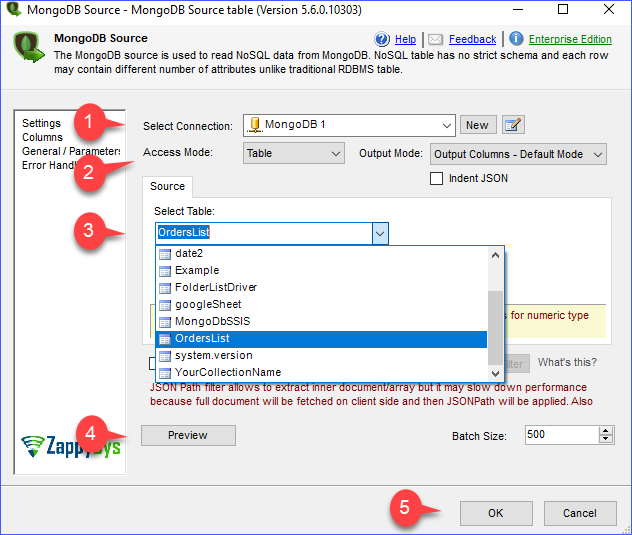This screenshot has width=632, height=535.
Task: Click the New connection button
Action: 477,125
